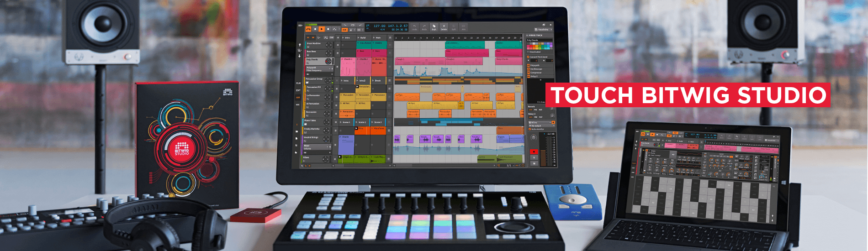Open the All ins input dropdown
The height and width of the screenshot is (251, 868).
[x=540, y=122]
